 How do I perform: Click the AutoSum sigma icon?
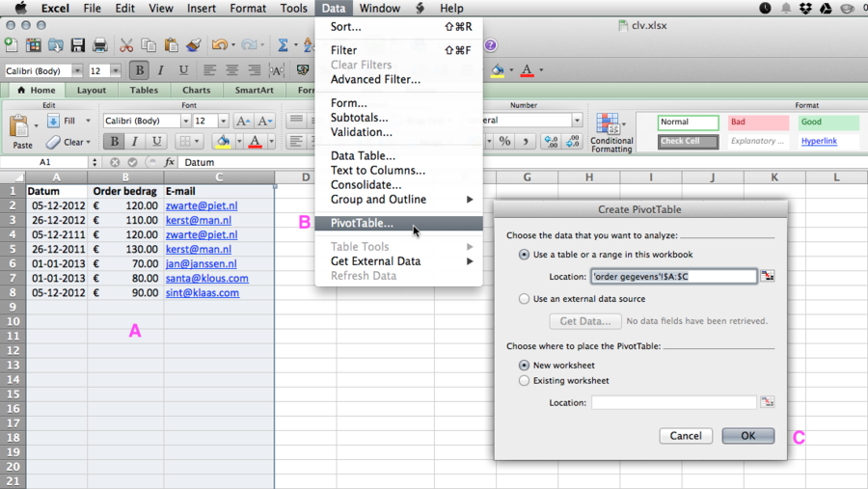(283, 45)
